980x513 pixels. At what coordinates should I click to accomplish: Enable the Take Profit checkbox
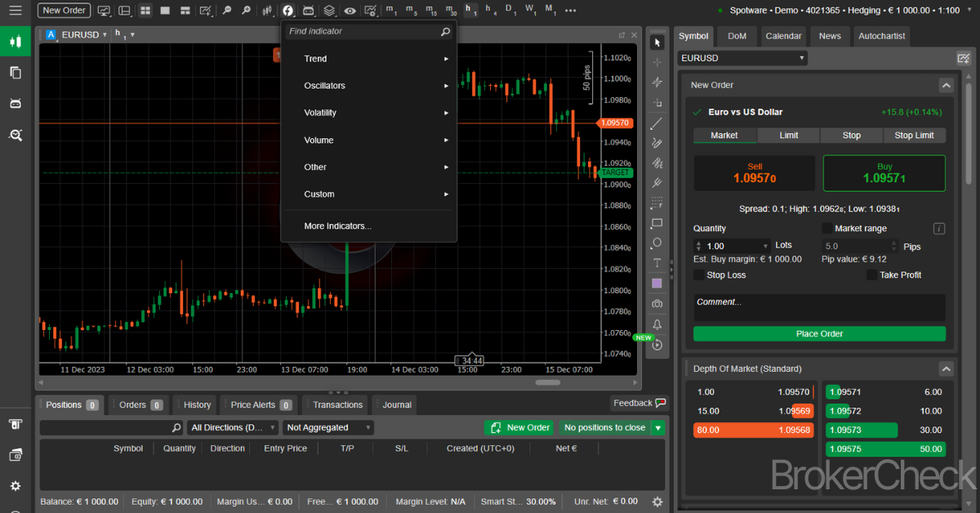click(871, 275)
